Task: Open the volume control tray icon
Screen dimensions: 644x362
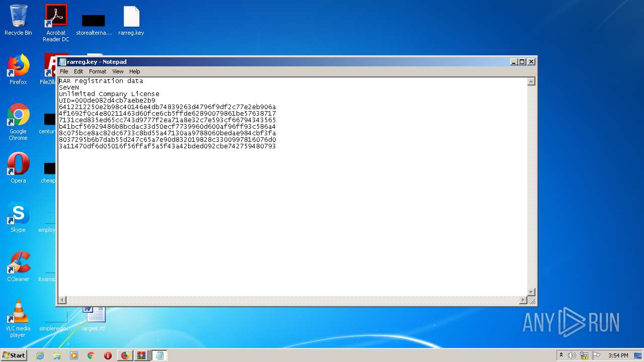Action: point(572,355)
